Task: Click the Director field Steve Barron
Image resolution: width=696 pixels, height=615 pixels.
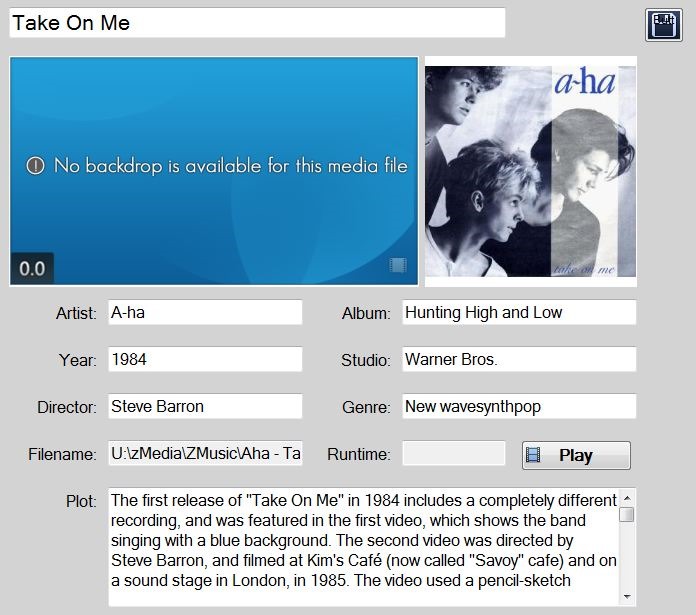Action: point(205,406)
